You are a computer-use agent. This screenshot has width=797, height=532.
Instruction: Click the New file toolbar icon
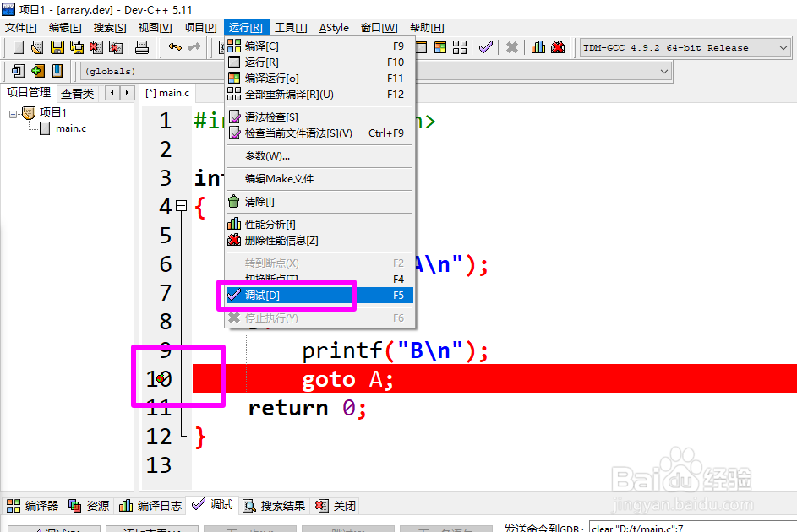click(x=19, y=48)
